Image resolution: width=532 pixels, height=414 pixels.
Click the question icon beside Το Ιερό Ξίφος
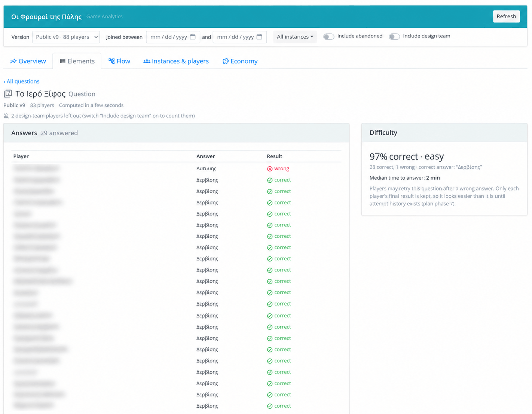(8, 94)
